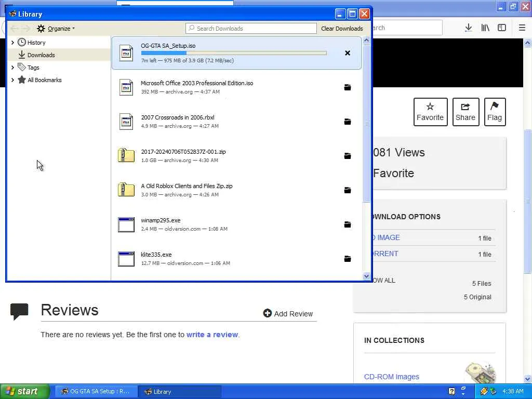Click the Microsoft Office 2003 iso file icon

126,87
